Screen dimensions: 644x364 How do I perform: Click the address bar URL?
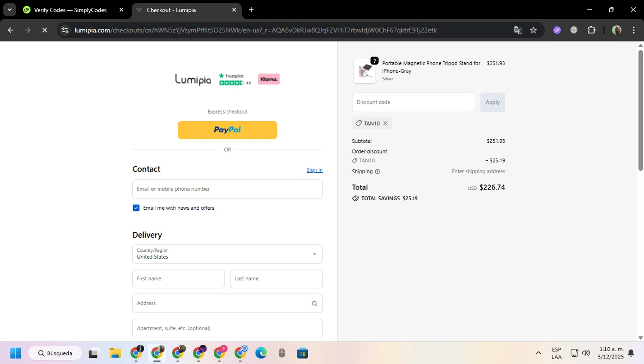pyautogui.click(x=255, y=30)
